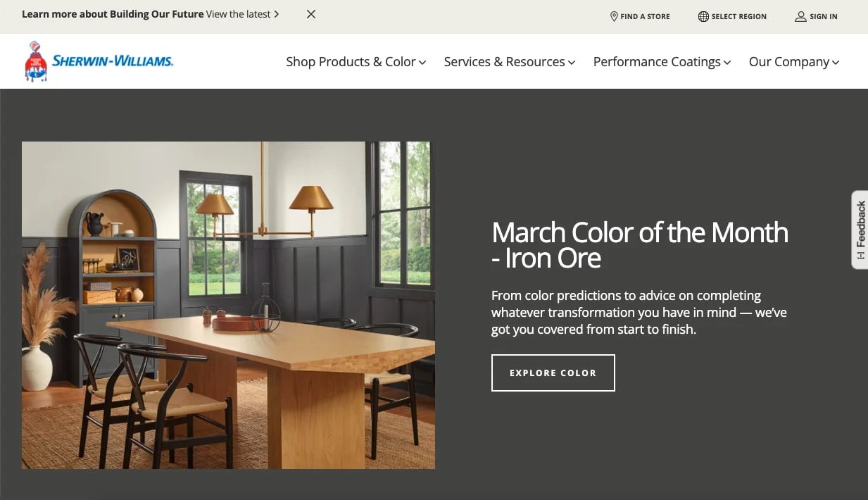Click the Sign In person icon
The width and height of the screenshot is (868, 500).
(800, 16)
